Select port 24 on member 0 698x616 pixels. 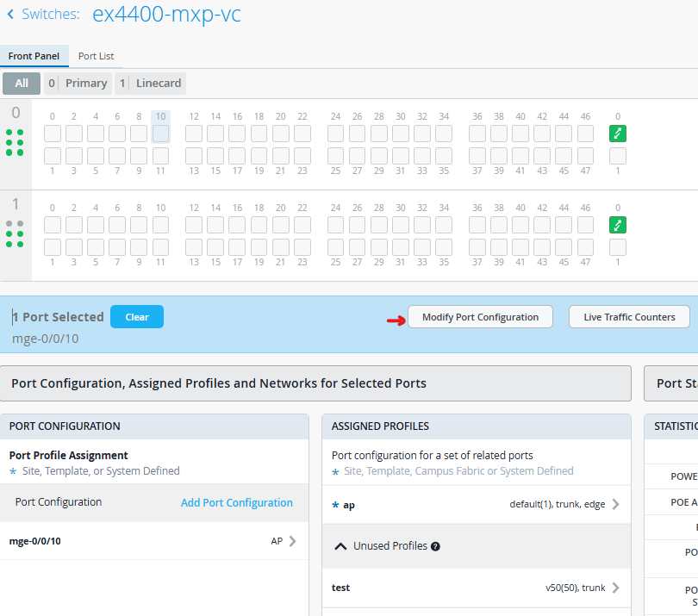point(336,134)
